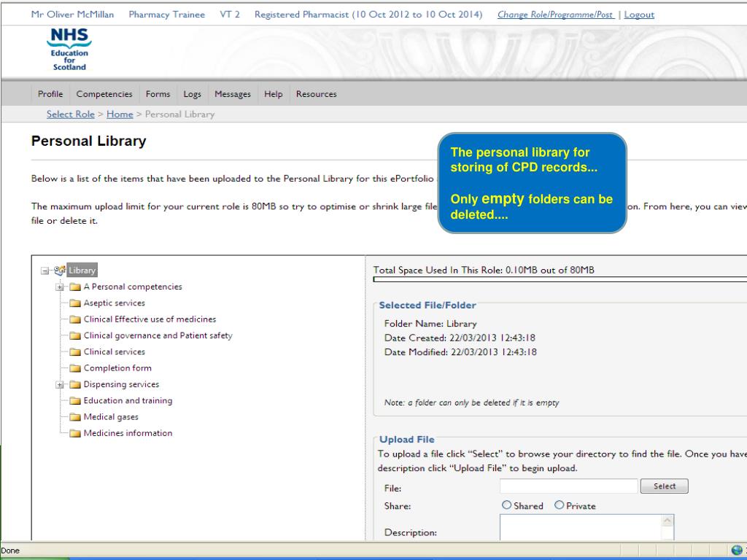Open the Resources menu

click(x=317, y=94)
